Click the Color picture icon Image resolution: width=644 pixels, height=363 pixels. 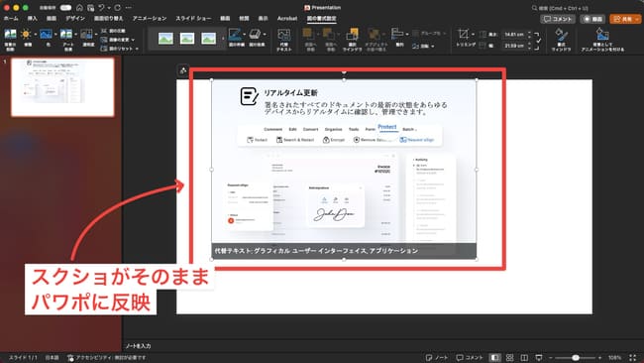tap(46, 34)
